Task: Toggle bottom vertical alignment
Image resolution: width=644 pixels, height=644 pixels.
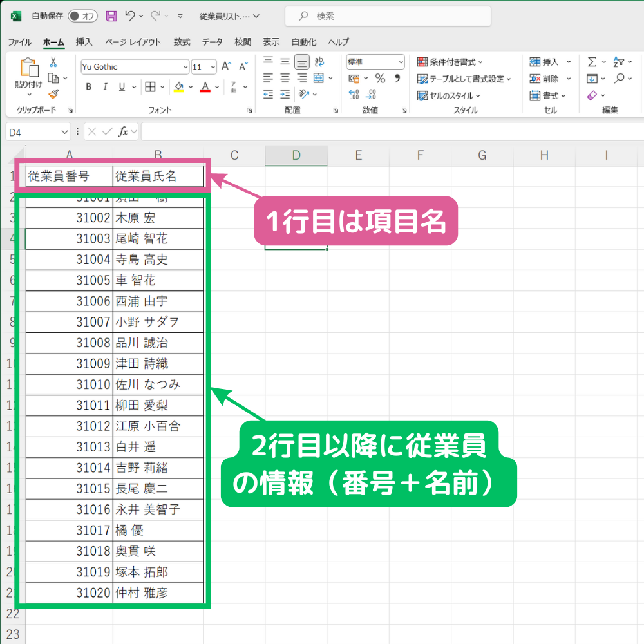Action: pos(302,62)
